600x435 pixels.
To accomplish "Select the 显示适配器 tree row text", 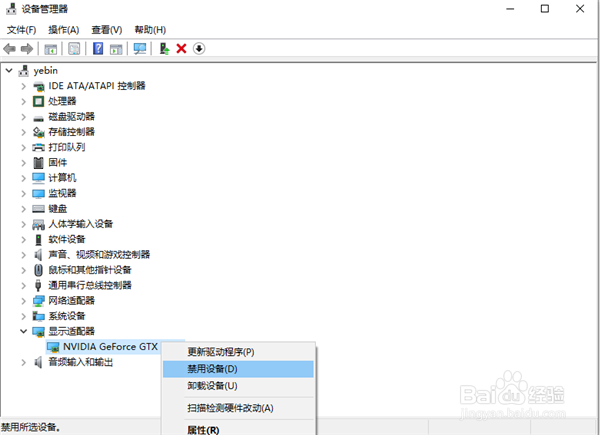I will (72, 331).
